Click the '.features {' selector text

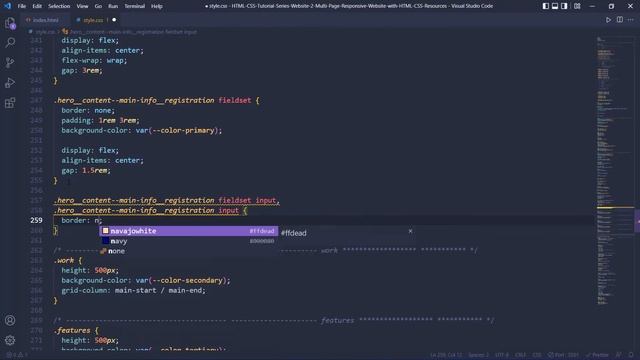[x=76, y=330]
